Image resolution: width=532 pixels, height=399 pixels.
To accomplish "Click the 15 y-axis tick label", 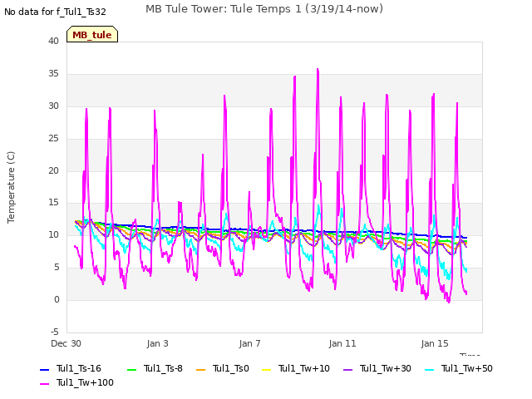I will coord(53,203).
